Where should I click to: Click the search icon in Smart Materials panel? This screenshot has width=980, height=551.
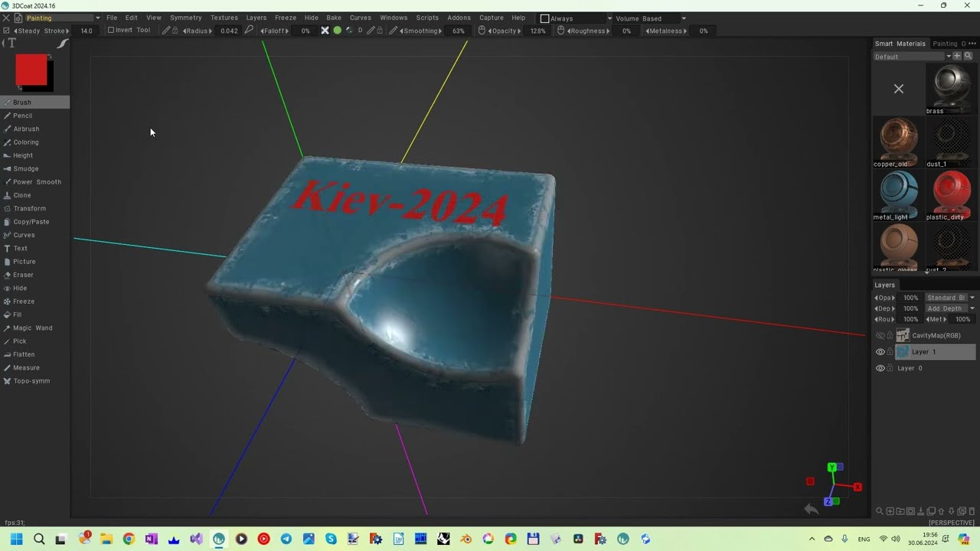click(x=968, y=56)
